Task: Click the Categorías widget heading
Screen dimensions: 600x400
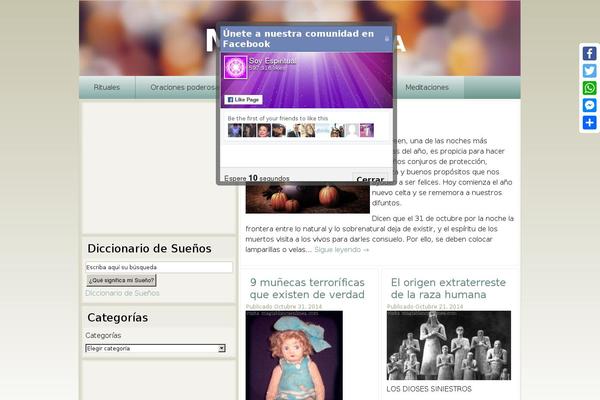Action: click(117, 318)
